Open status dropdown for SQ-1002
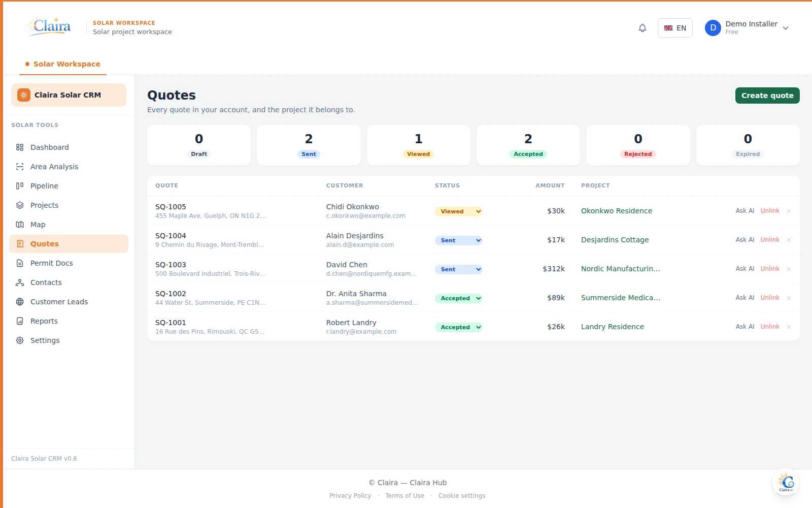812x508 pixels. tap(458, 298)
